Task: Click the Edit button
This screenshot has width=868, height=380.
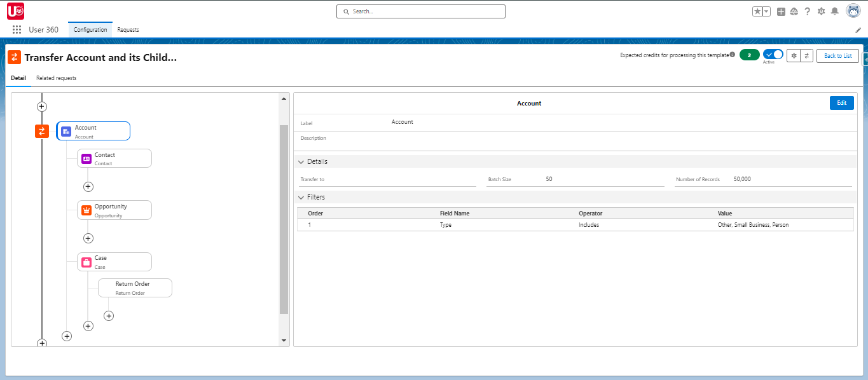Action: pos(841,103)
